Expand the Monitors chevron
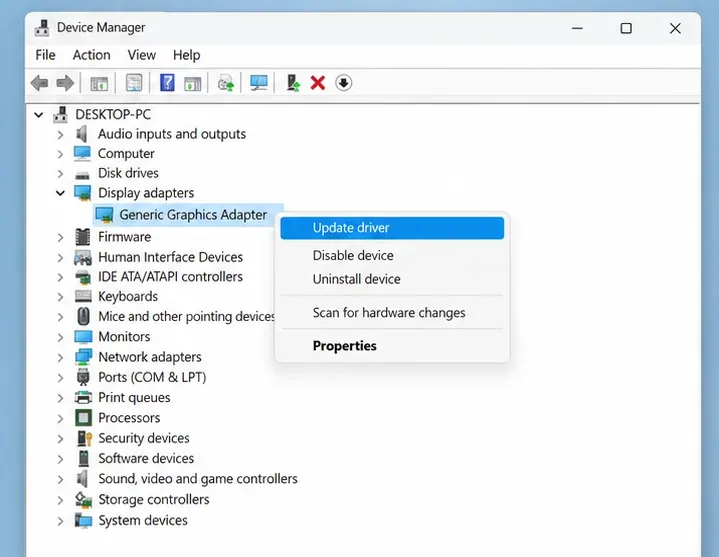Screen dimensions: 719x557 tap(60, 337)
